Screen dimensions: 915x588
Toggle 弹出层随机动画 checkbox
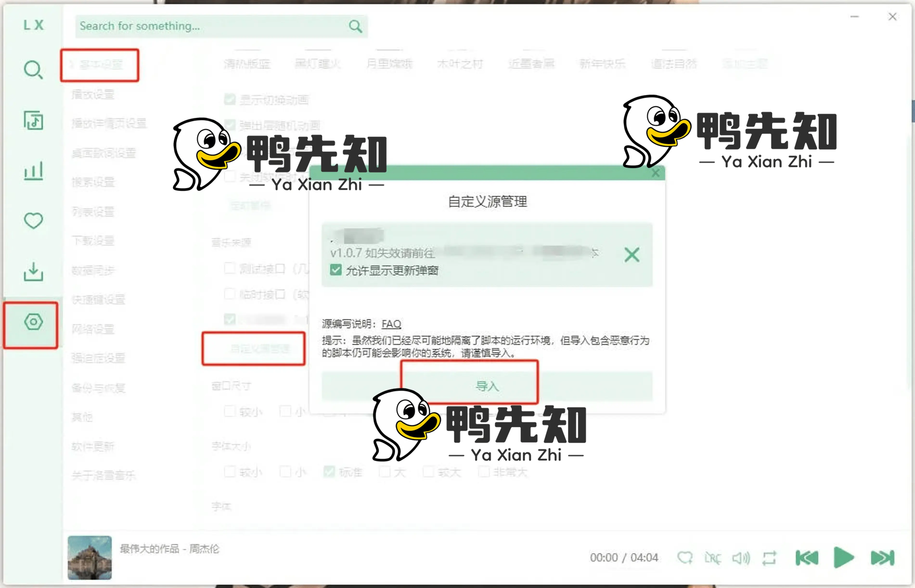pyautogui.click(x=230, y=125)
